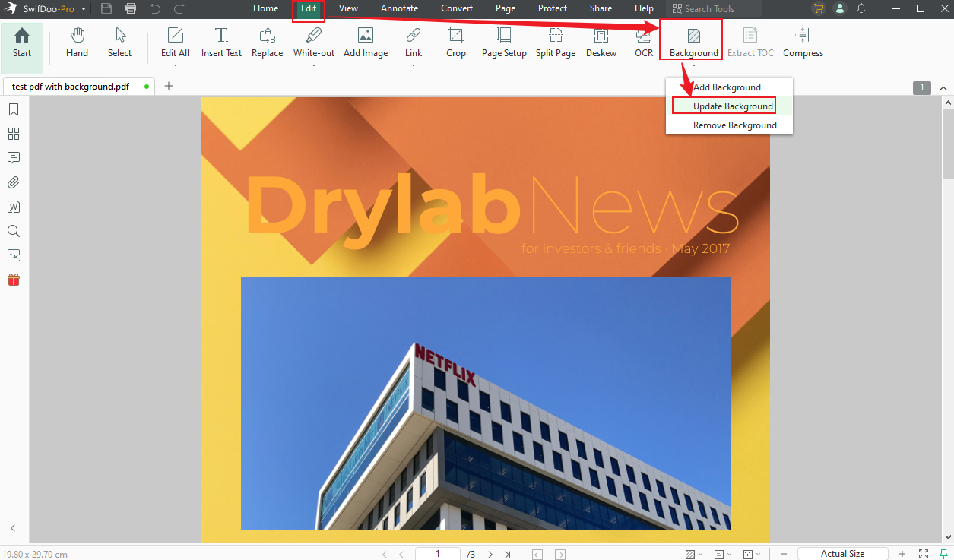Open the 1:1 zoom fit dropdown
The height and width of the screenshot is (560, 954).
751,554
